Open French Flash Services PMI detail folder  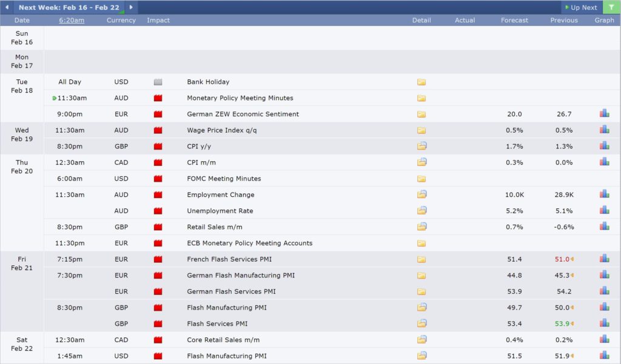click(x=421, y=260)
